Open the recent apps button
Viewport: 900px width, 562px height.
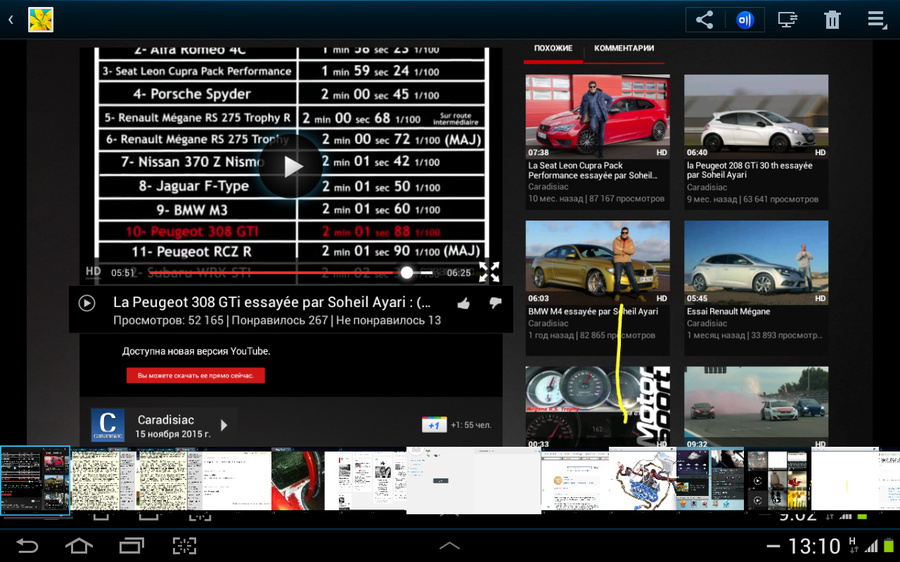click(131, 545)
